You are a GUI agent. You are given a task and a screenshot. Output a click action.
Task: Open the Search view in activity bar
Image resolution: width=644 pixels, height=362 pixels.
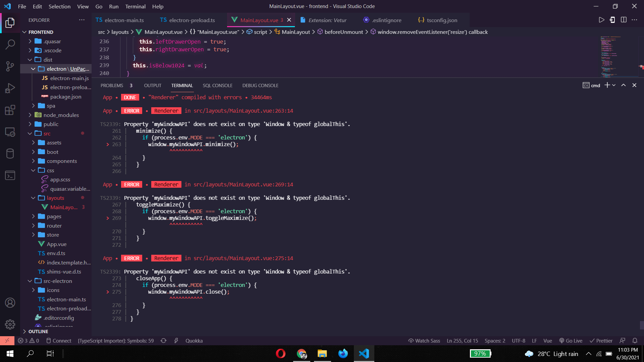click(10, 44)
